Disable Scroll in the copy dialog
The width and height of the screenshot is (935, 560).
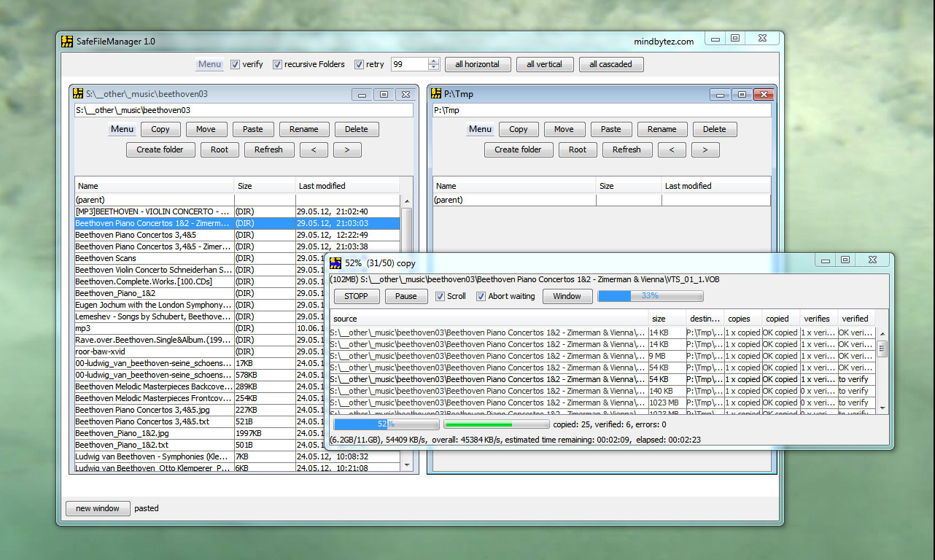click(439, 296)
